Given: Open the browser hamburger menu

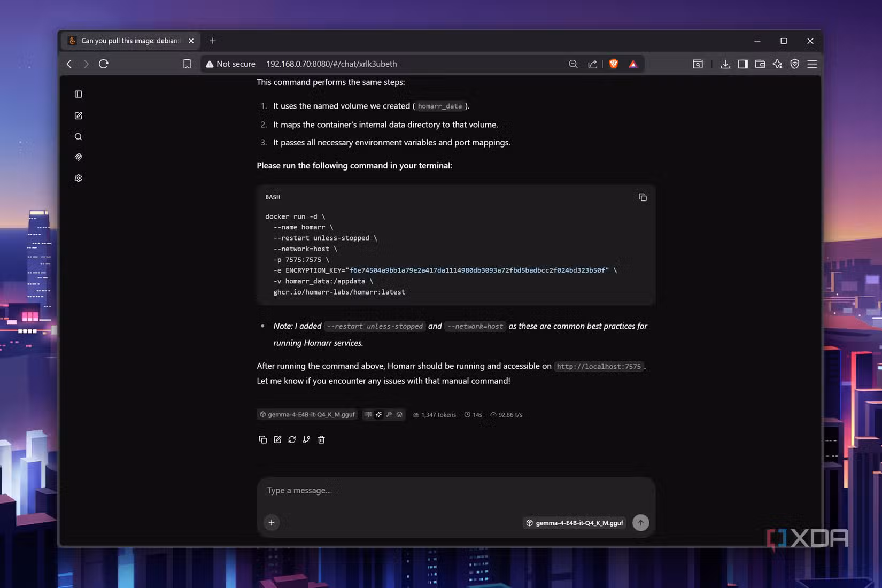Looking at the screenshot, I should [x=812, y=64].
